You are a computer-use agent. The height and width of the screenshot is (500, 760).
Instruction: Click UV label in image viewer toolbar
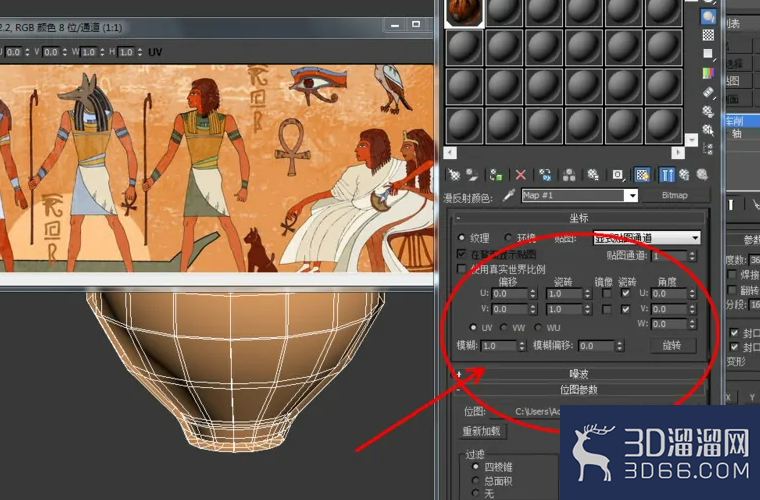[155, 52]
